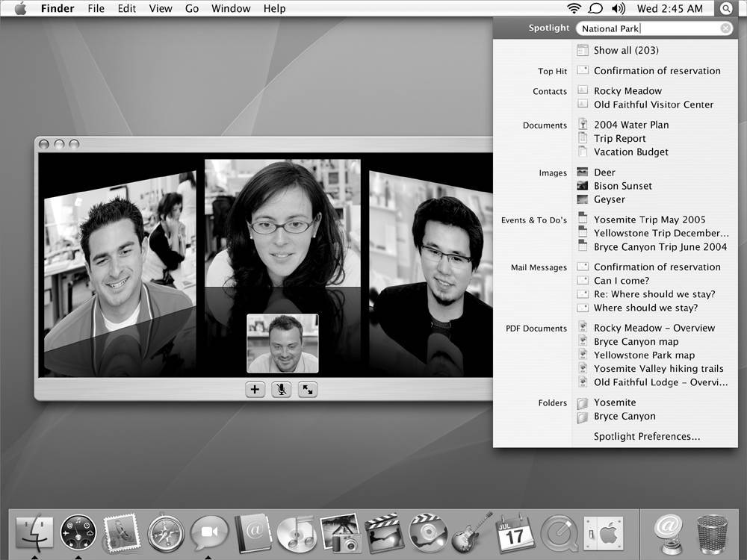Open iDVD from the Dock
The width and height of the screenshot is (747, 560).
pos(428,533)
